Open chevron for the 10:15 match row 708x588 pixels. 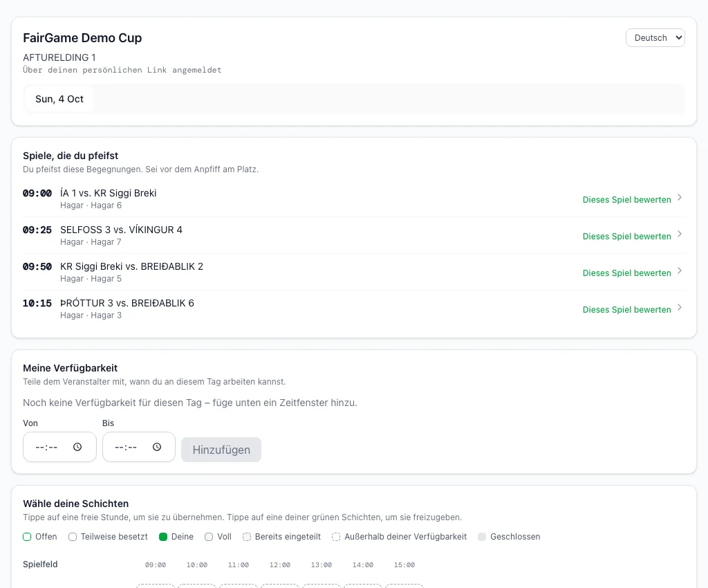tap(680, 307)
